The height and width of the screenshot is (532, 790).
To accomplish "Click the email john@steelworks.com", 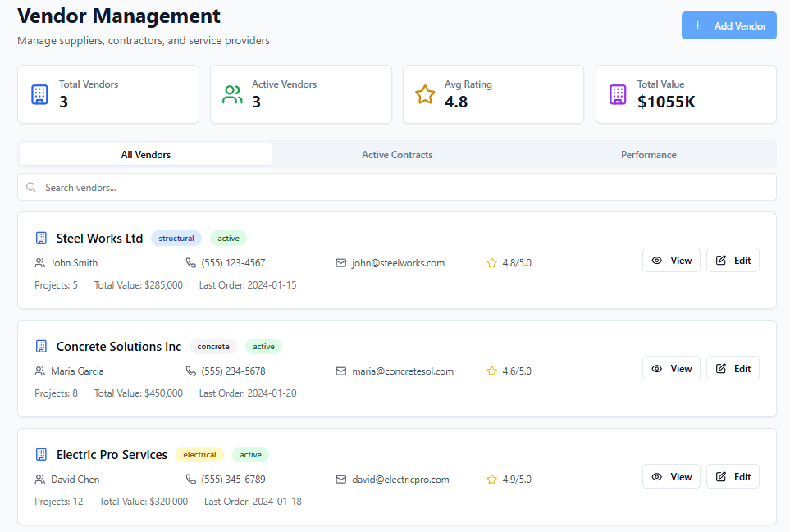I will click(x=398, y=263).
